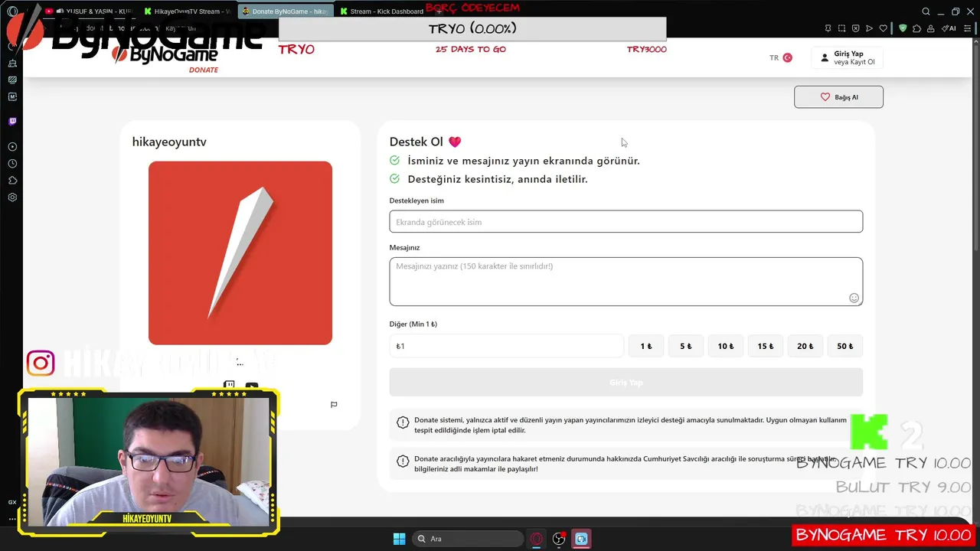The height and width of the screenshot is (551, 980).
Task: Select the 20 ₺ donation amount
Action: click(805, 346)
